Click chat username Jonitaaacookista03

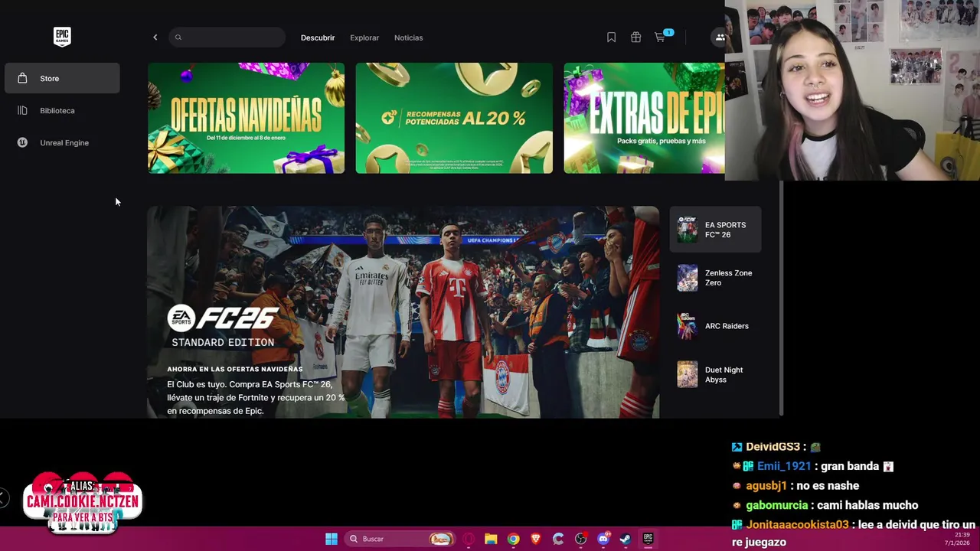(x=798, y=525)
